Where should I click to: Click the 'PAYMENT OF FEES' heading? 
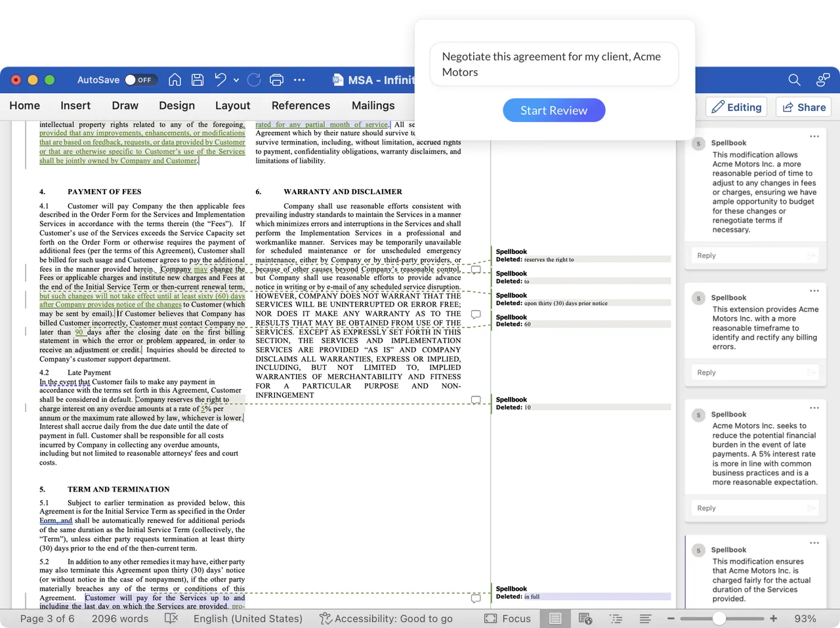pos(104,192)
